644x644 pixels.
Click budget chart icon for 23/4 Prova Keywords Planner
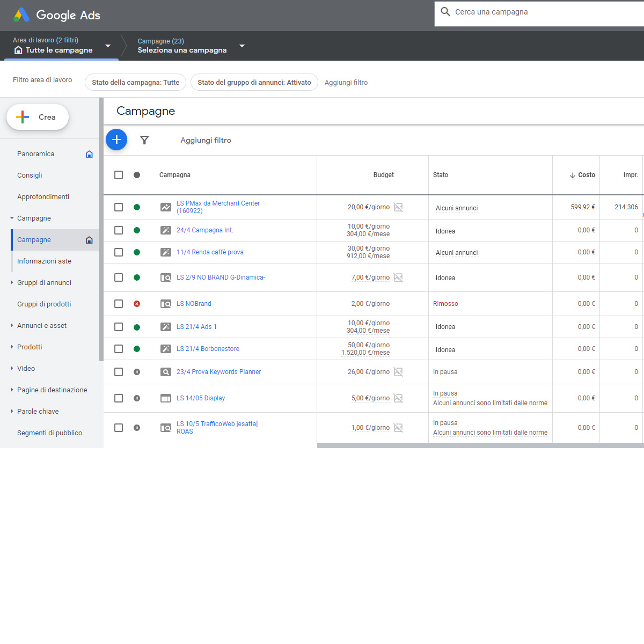398,372
